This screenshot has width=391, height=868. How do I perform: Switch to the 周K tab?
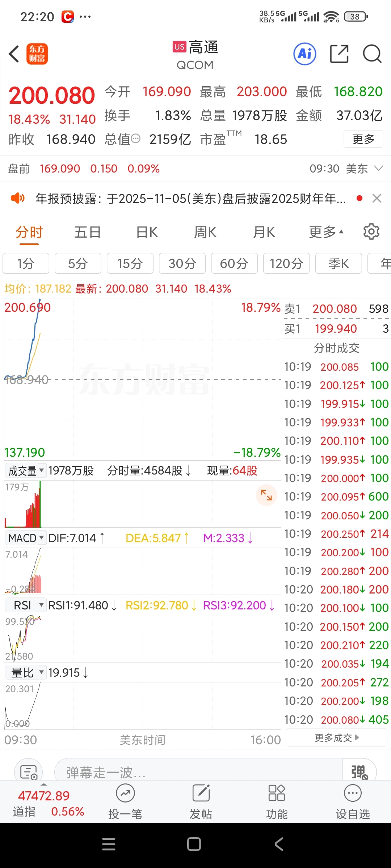205,232
